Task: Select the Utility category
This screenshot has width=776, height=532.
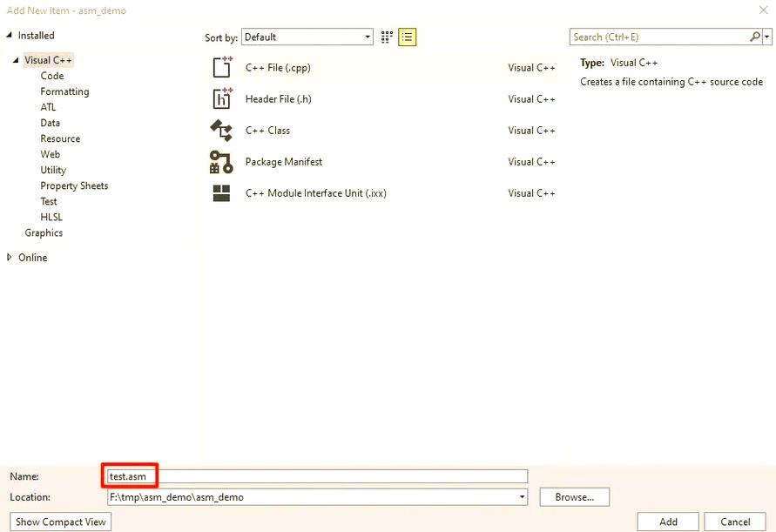Action: pyautogui.click(x=53, y=170)
